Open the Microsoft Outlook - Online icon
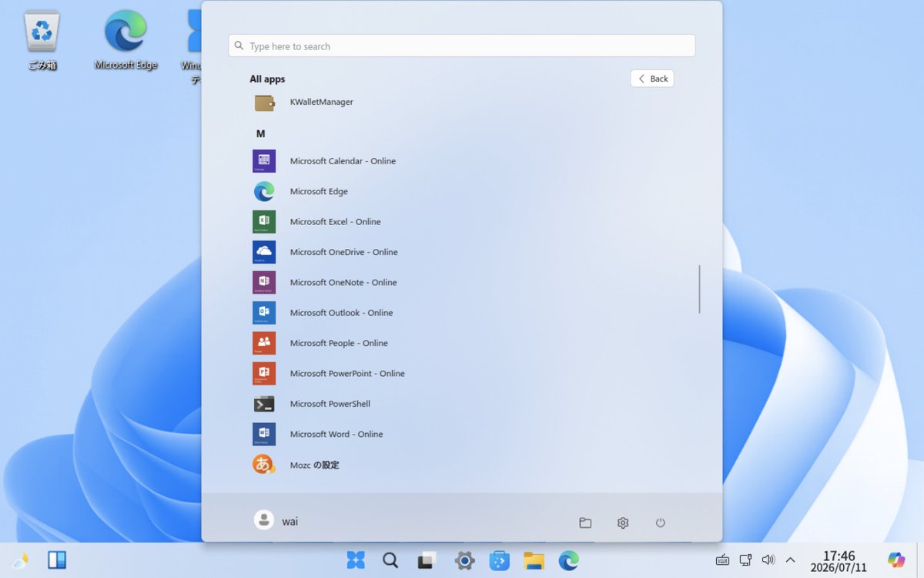The width and height of the screenshot is (924, 578). point(264,313)
